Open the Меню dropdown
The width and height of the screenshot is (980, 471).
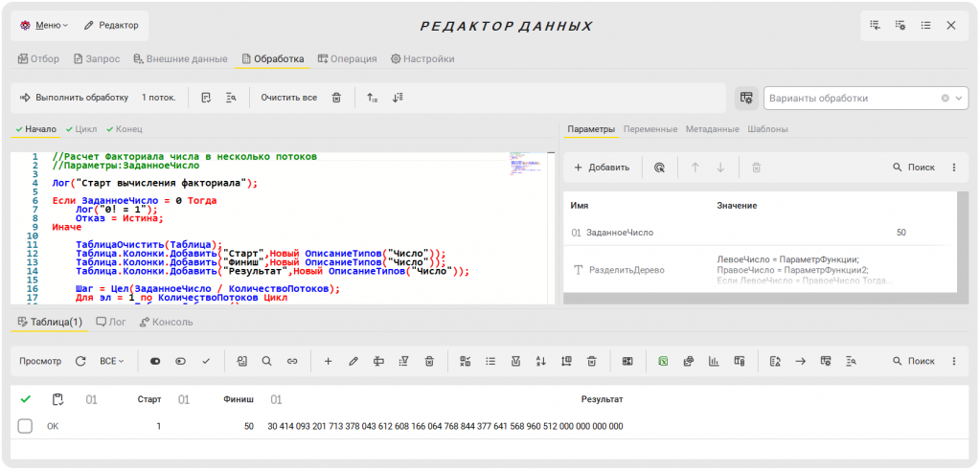(44, 25)
